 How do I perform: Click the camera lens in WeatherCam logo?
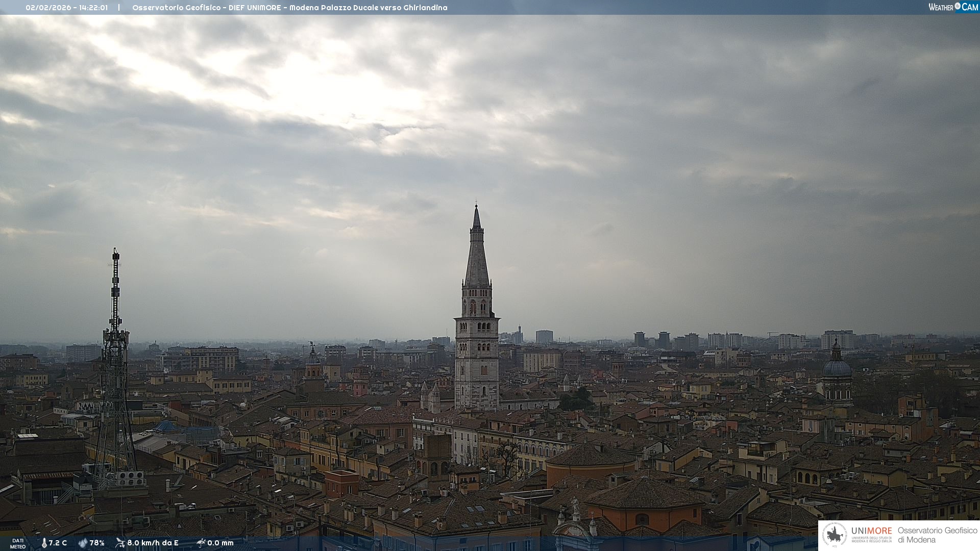[x=958, y=6]
